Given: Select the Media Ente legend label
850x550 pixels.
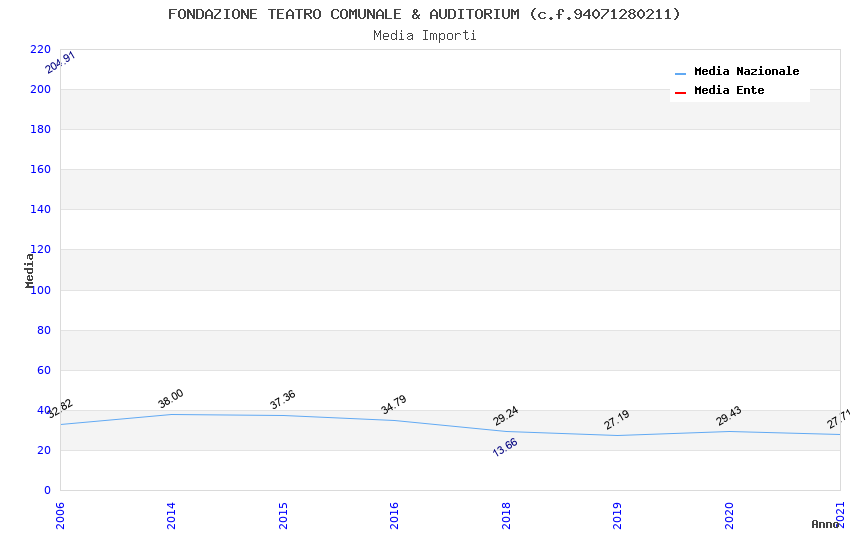Looking at the screenshot, I should point(729,91).
